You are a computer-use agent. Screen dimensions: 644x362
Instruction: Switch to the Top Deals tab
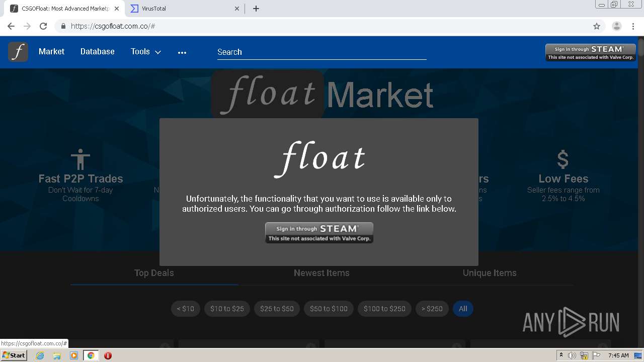[154, 273]
